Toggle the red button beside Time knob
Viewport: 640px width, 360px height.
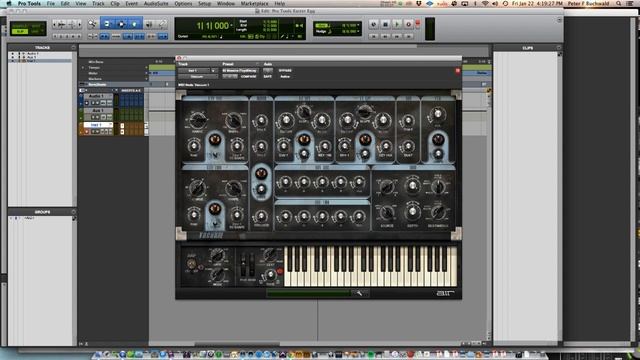[280, 271]
